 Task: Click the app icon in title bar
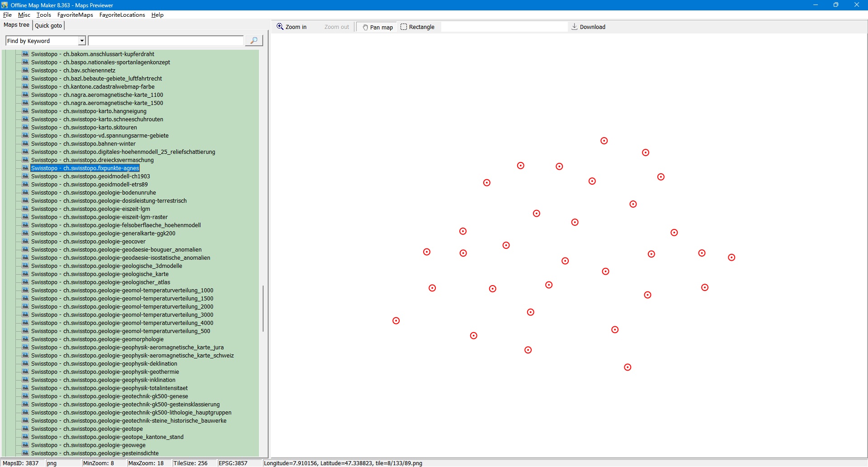click(5, 5)
